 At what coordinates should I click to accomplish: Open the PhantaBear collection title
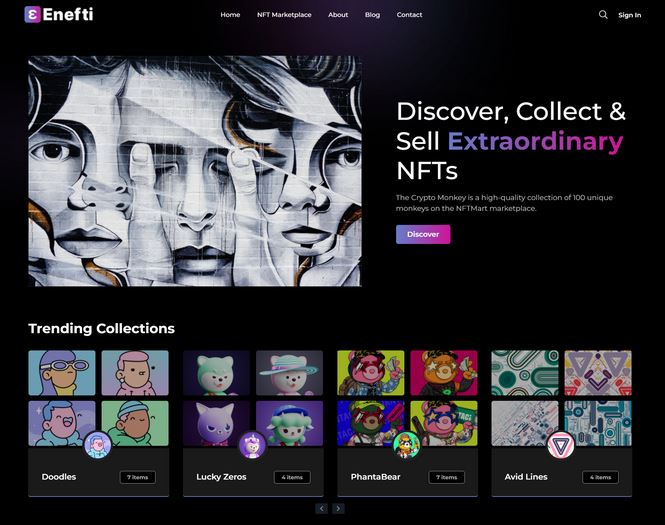[x=375, y=477]
